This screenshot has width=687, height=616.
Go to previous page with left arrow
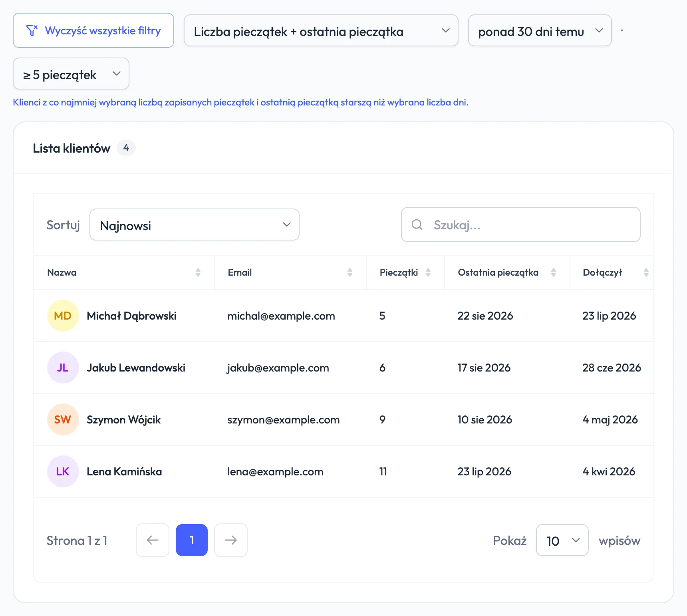(153, 540)
